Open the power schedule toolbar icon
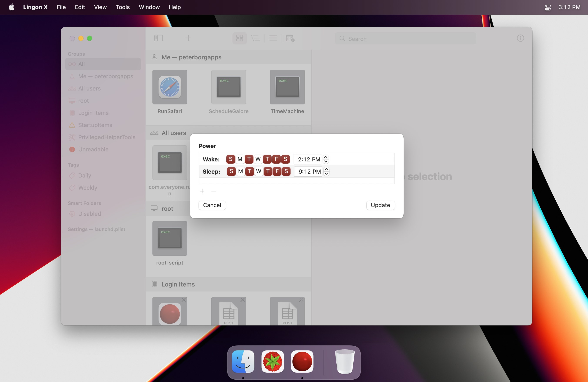The image size is (588, 382). pyautogui.click(x=290, y=38)
